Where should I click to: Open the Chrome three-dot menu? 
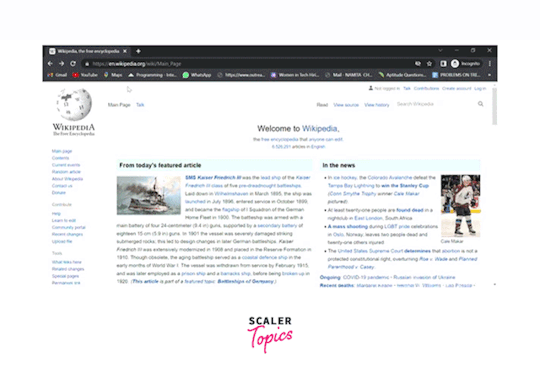490,64
